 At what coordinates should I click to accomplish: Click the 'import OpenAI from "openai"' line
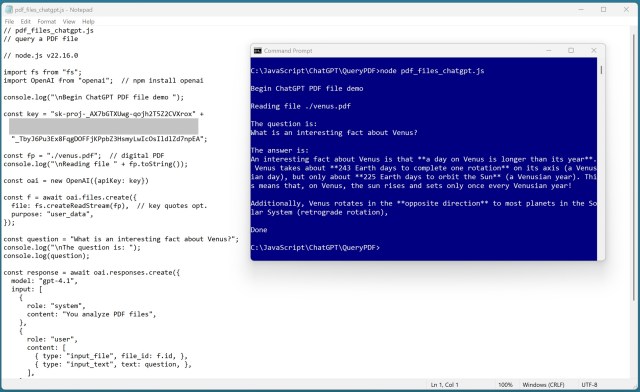tap(103, 80)
